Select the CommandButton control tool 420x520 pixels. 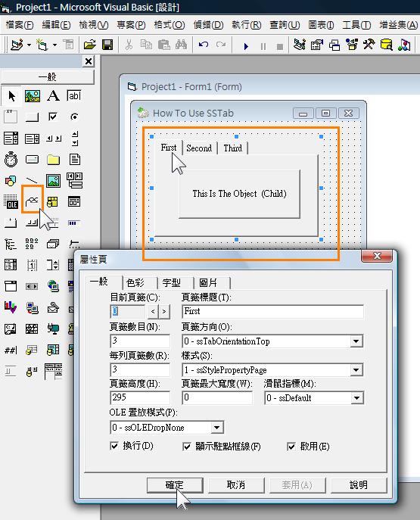coord(32,117)
